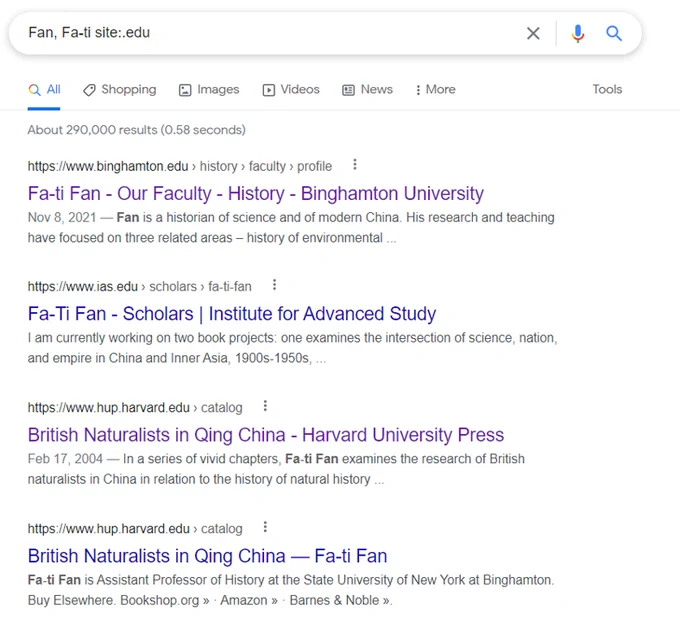Screen dimensions: 680x621
Task: Clear the search box with the X icon
Action: click(533, 33)
